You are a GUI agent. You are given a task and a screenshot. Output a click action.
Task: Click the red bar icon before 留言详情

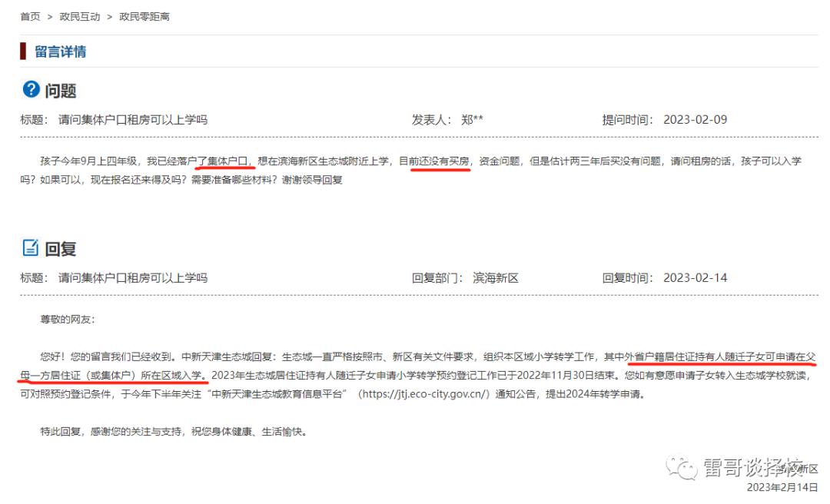[22, 51]
